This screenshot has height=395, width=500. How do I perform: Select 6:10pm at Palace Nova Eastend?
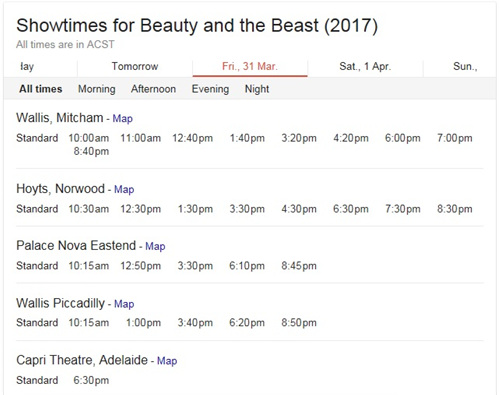click(247, 266)
